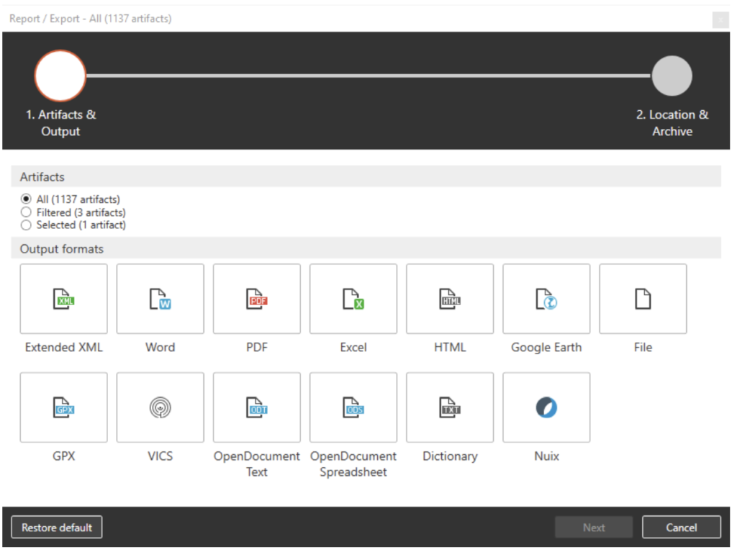Click the 'HTML' label text

(450, 347)
